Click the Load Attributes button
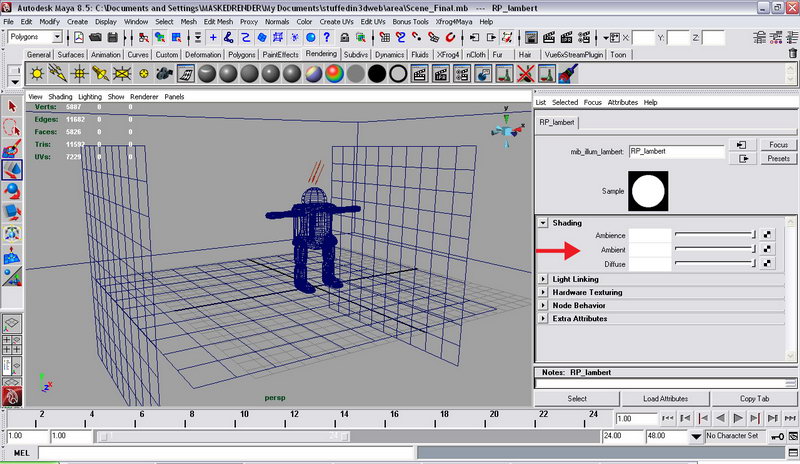This screenshot has height=464, width=800. [x=665, y=399]
